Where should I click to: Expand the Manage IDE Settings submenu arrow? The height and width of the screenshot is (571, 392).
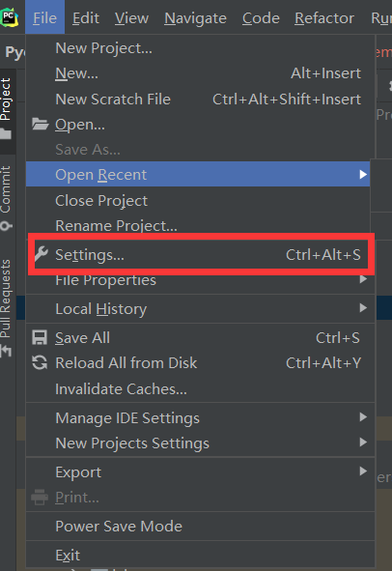coord(363,417)
